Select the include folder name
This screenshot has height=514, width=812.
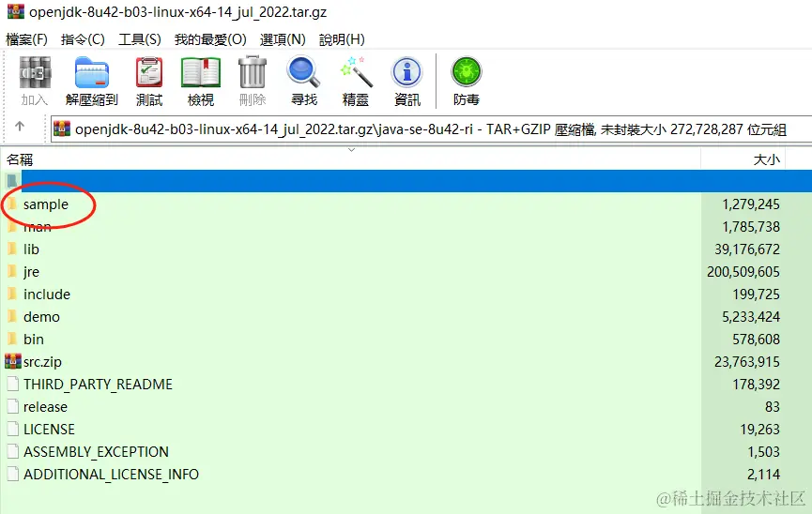pyautogui.click(x=47, y=294)
